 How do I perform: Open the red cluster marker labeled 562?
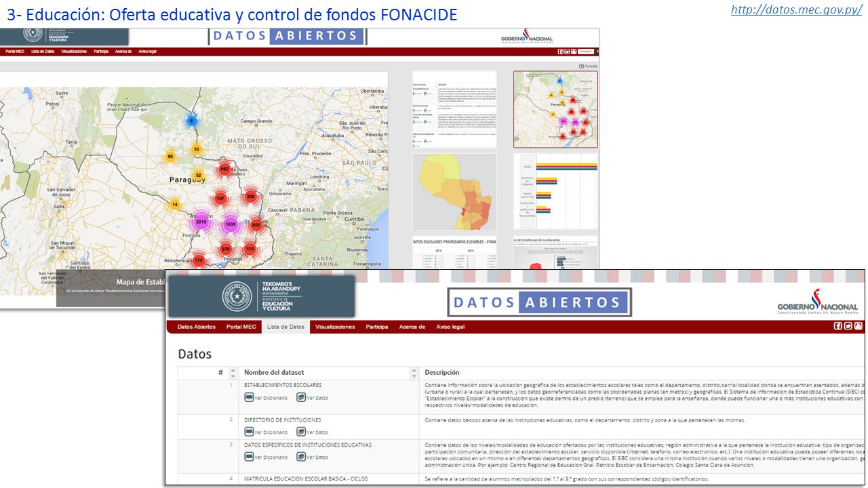click(224, 169)
